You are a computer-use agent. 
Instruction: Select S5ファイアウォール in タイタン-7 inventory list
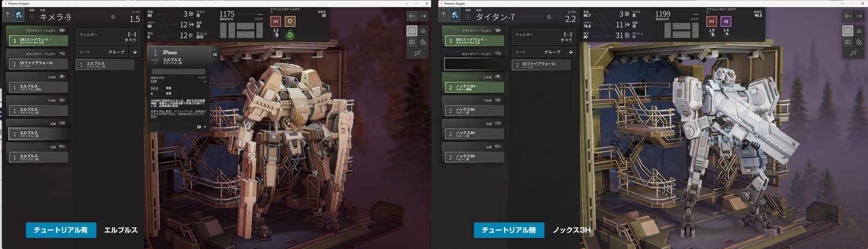point(541,65)
